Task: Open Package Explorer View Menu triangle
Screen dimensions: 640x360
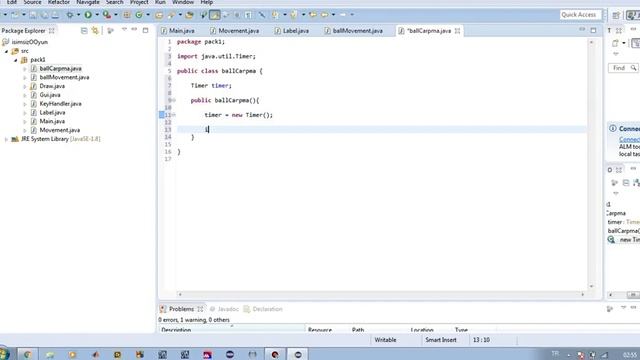Action: point(124,30)
